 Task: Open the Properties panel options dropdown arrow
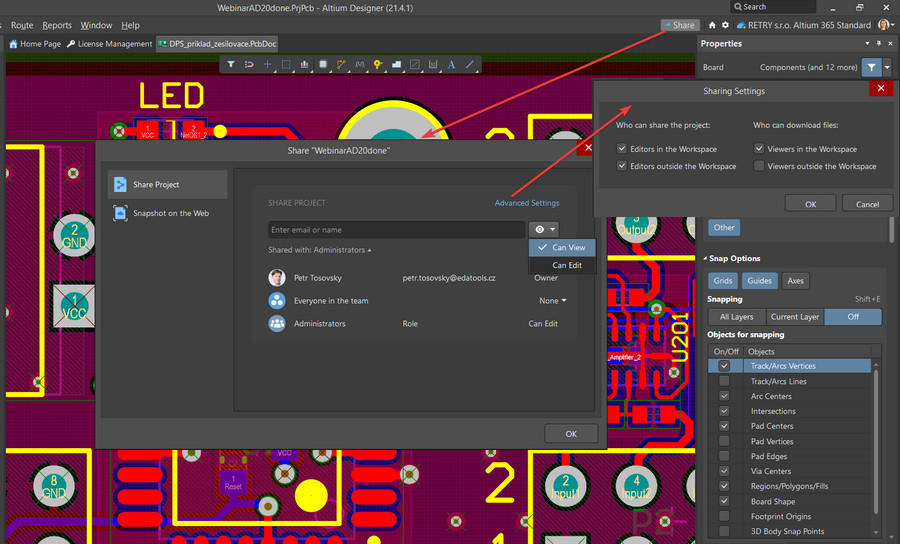coord(867,44)
